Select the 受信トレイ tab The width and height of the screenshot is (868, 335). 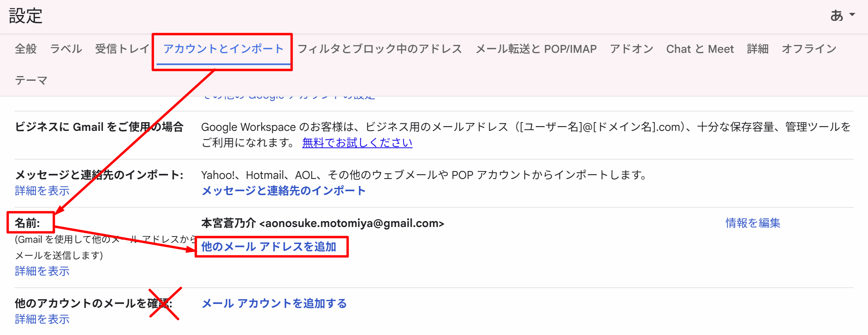pos(122,49)
